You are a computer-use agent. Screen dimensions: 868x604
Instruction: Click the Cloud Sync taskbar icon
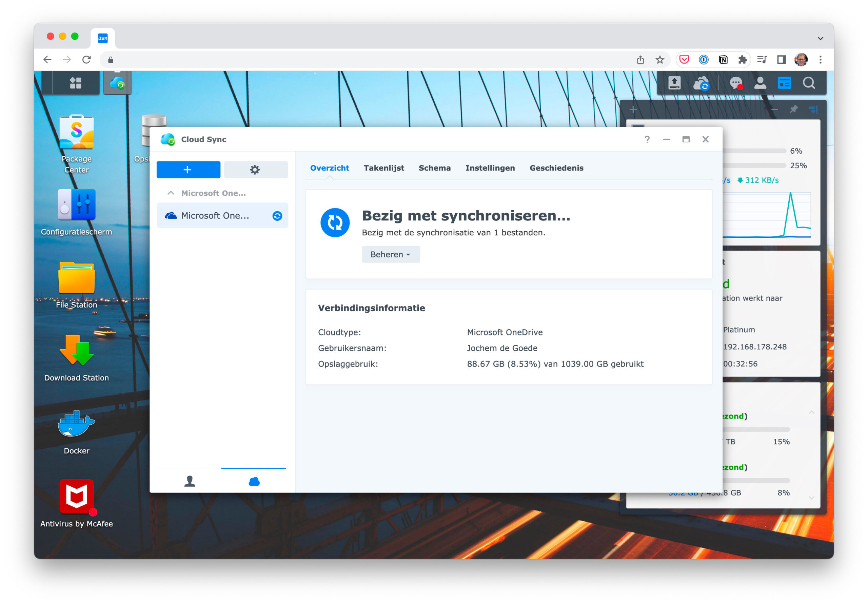pos(117,83)
